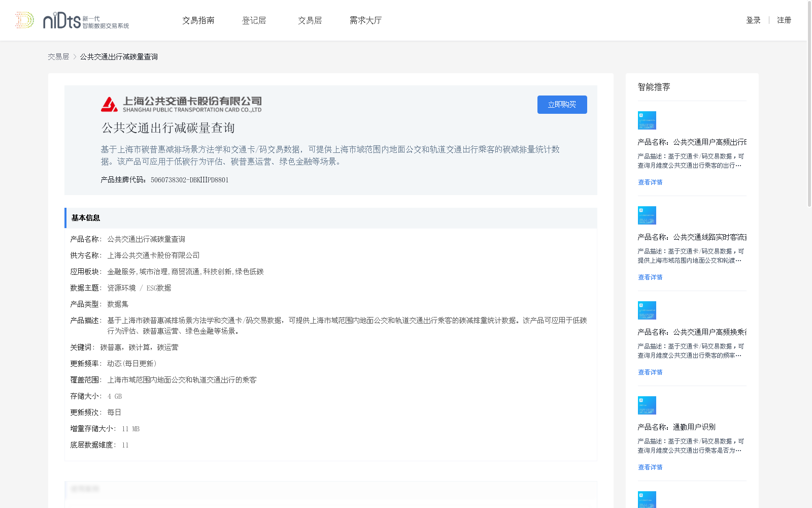
Task: Click thumbnail icon of 公共交通用户高频换乘 recommendation
Action: 647,310
